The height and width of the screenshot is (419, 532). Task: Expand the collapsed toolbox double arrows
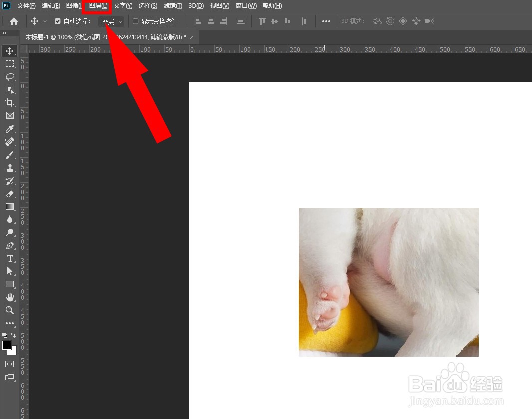coord(4,33)
